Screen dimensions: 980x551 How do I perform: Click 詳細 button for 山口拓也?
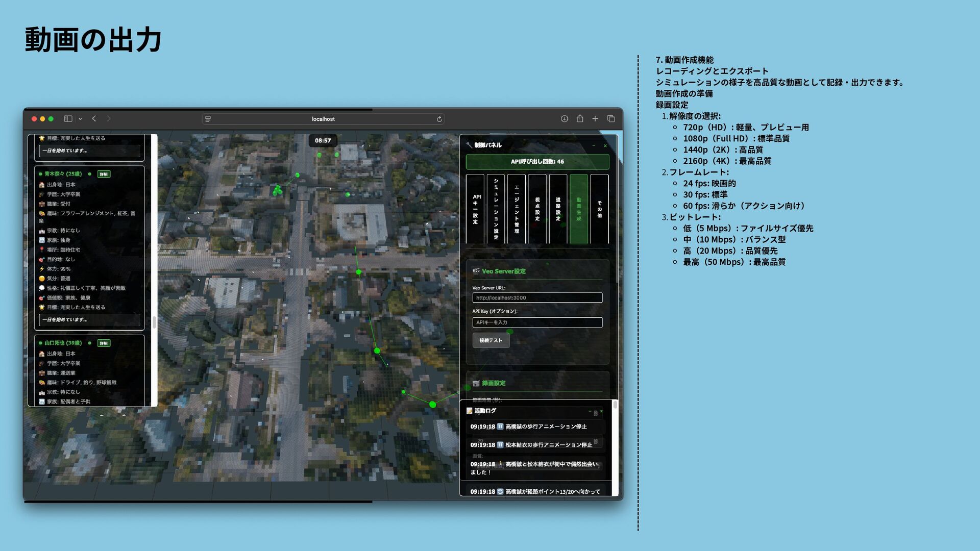[104, 343]
